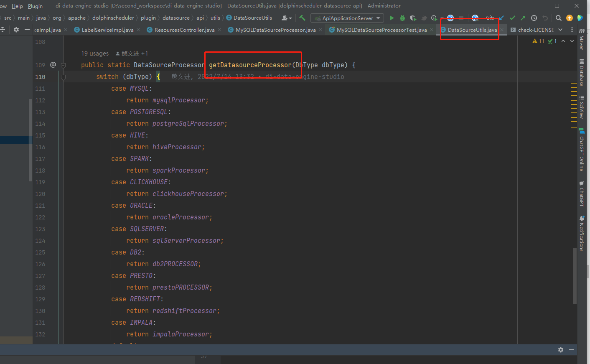Open the code-with-me people icon menu
This screenshot has height=364, width=590.
[287, 18]
